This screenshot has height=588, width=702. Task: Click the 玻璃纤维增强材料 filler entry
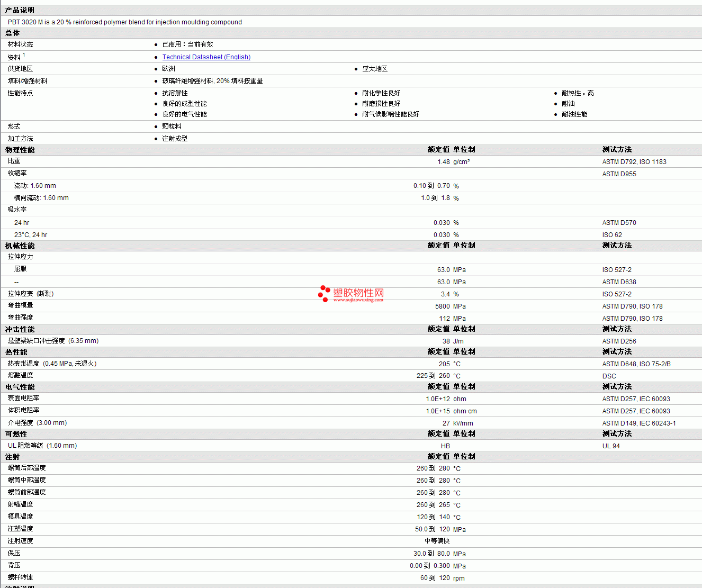[x=212, y=81]
